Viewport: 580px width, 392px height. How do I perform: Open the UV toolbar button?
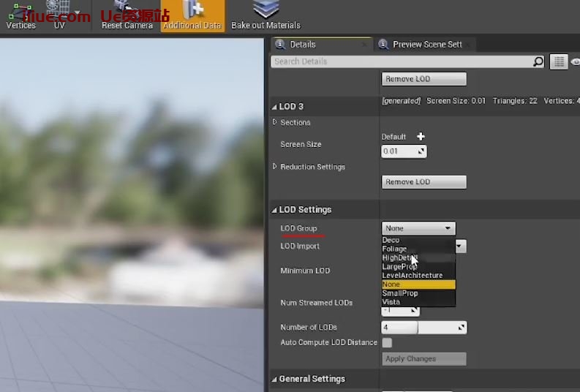coord(59,16)
